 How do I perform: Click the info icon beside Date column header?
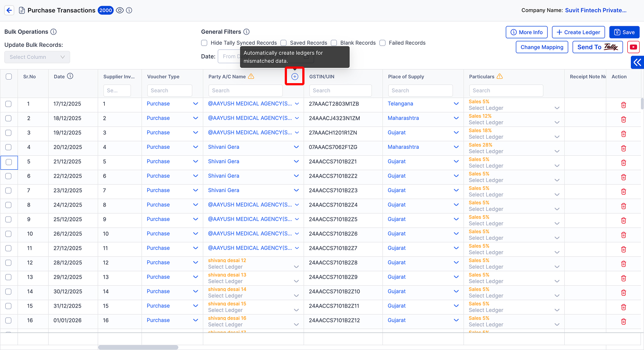click(70, 76)
